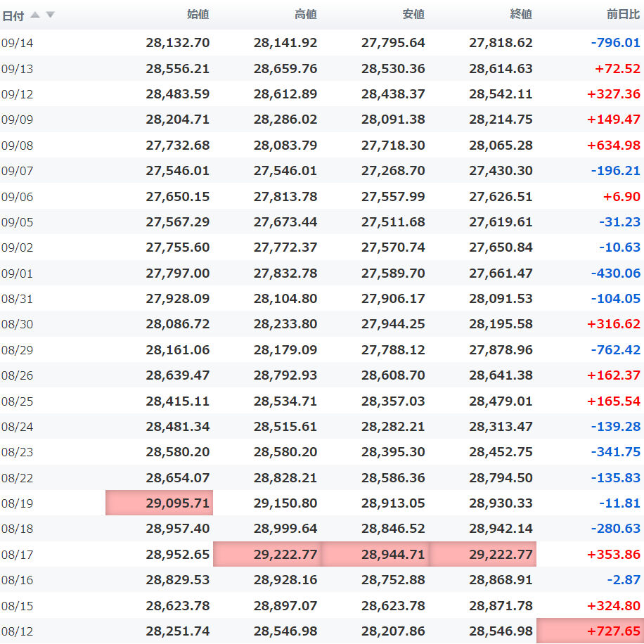The height and width of the screenshot is (644, 644).
Task: Select the 09/09 date cell
Action: [x=18, y=120]
